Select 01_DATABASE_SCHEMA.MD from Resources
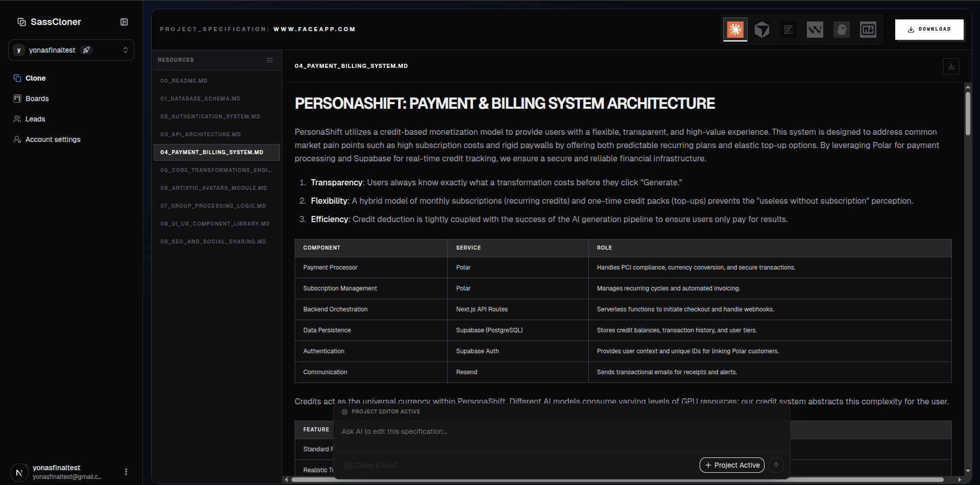 (x=200, y=98)
